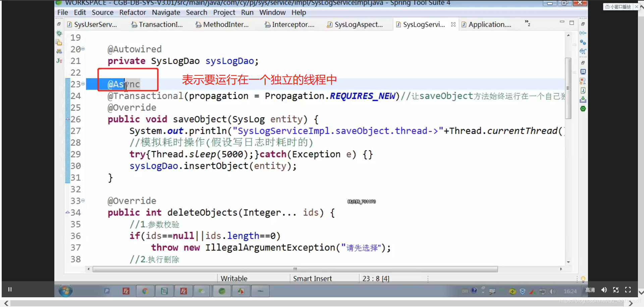The width and height of the screenshot is (644, 307).
Task: Open the download tray view icon
Action: (583, 100)
